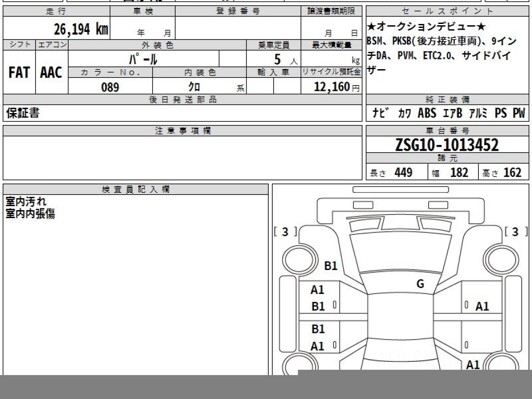Click the 検査員記入欄 section header

[x=136, y=189]
